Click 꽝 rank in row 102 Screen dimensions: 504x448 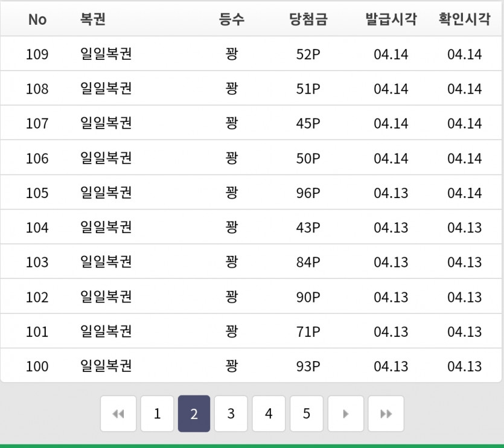click(x=231, y=296)
